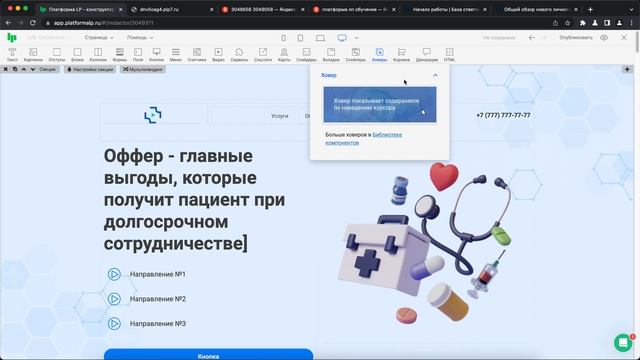Add element with plus icon
640x360 pixels.
pos(627,69)
